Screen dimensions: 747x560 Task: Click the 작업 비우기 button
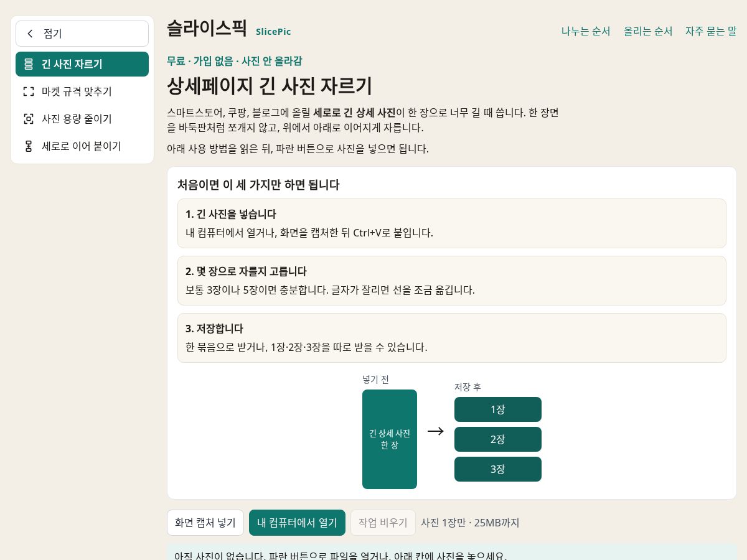pyautogui.click(x=383, y=523)
